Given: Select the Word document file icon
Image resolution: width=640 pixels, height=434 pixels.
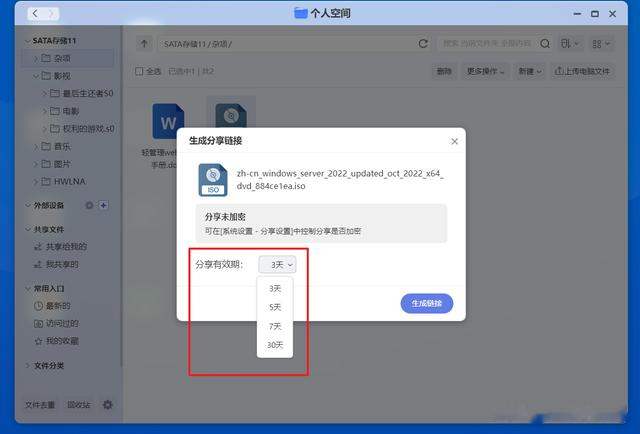Looking at the screenshot, I should [168, 121].
